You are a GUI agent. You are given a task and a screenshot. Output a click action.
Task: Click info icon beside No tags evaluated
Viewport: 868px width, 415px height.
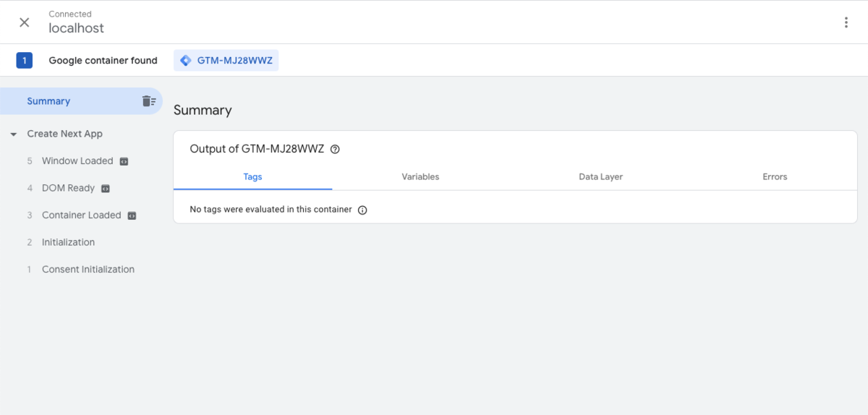[x=362, y=210]
